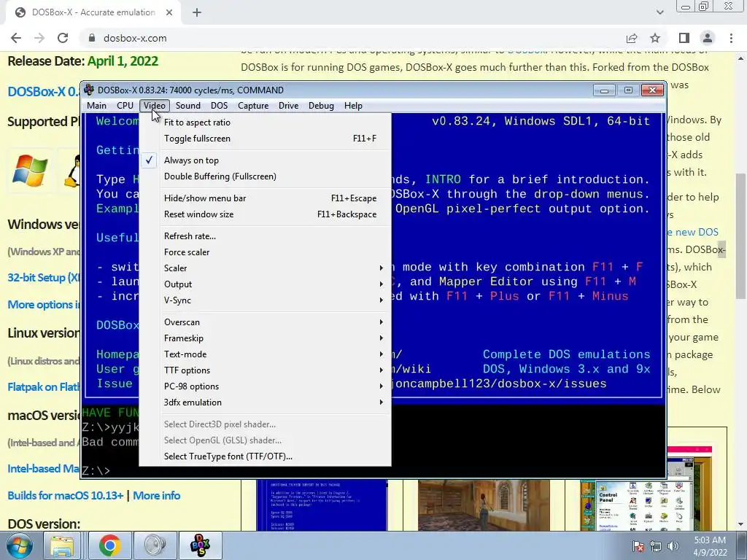Open the Action Center flag tray icon
Image resolution: width=747 pixels, height=560 pixels.
[638, 547]
